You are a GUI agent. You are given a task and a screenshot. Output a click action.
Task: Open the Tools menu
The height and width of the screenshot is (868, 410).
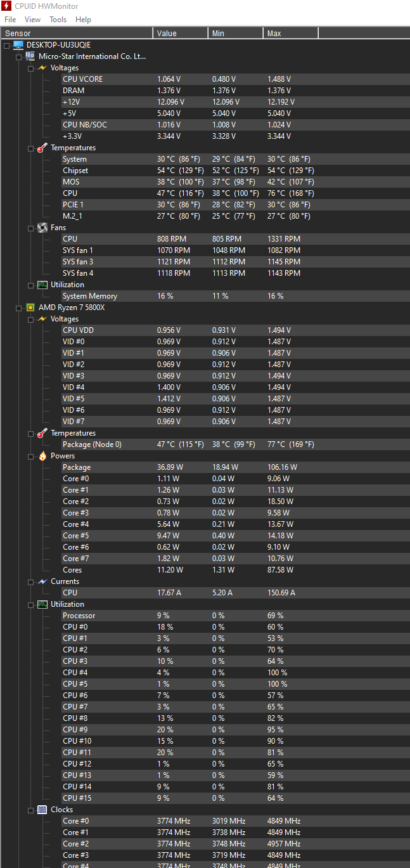[58, 20]
